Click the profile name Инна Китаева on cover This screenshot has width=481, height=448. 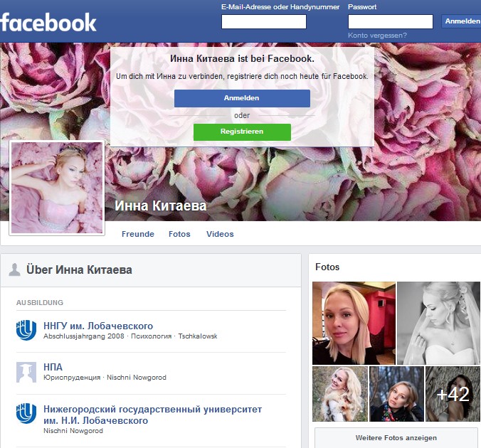pyautogui.click(x=161, y=206)
